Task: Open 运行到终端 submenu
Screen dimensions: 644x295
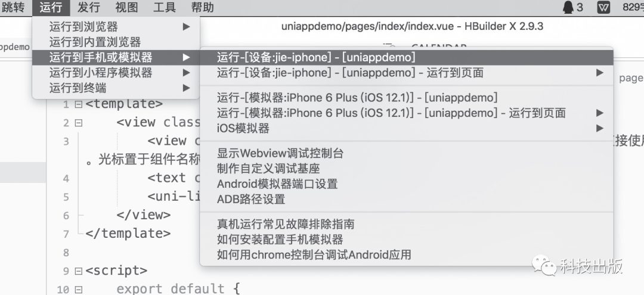Action: coord(116,88)
